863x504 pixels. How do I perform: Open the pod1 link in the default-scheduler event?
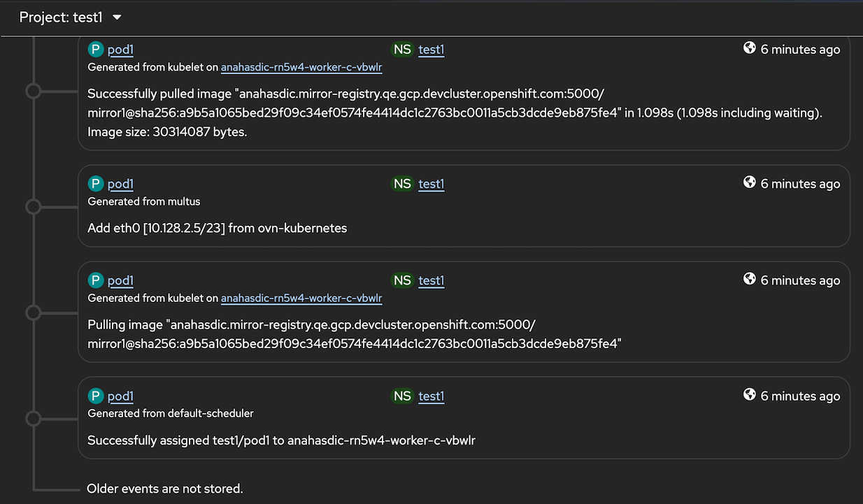pyautogui.click(x=120, y=396)
